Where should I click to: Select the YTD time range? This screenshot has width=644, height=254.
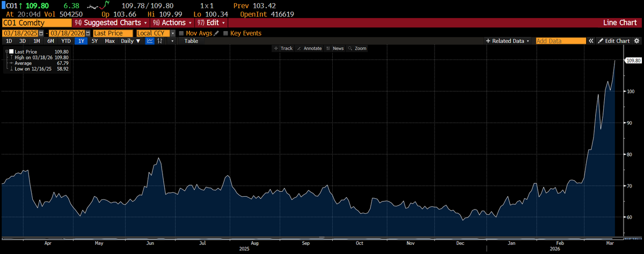66,41
